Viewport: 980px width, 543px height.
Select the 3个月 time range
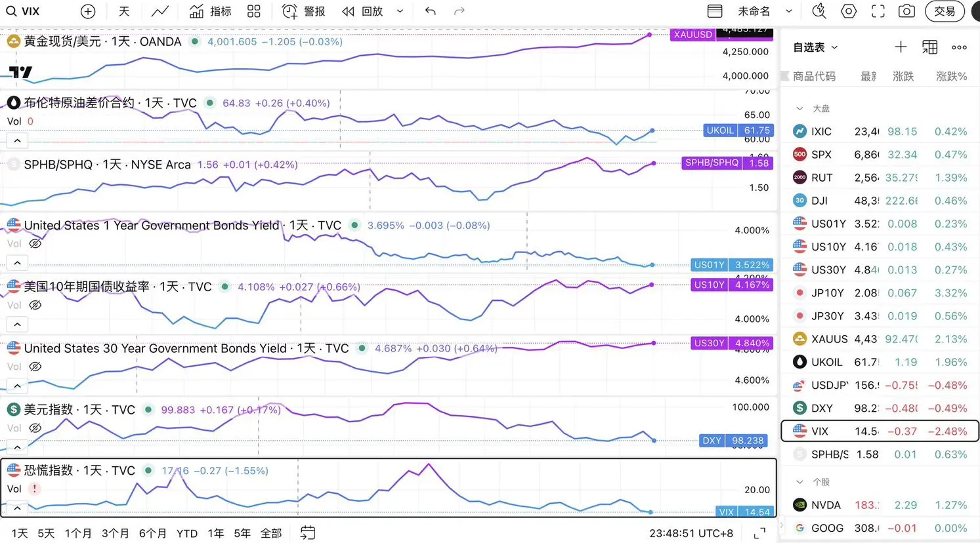click(116, 533)
